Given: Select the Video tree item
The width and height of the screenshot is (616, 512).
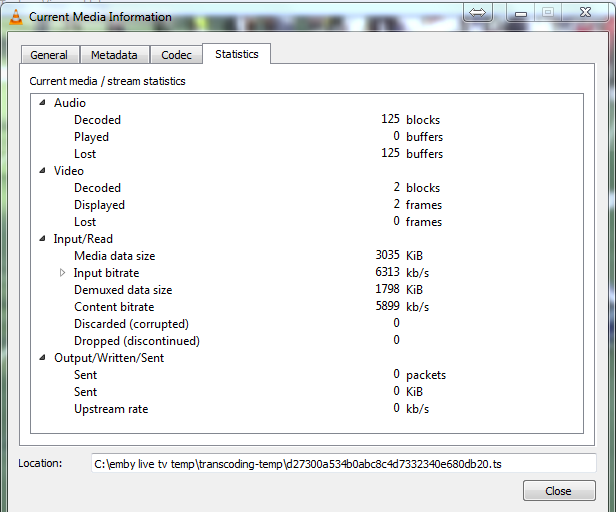Looking at the screenshot, I should pyautogui.click(x=69, y=171).
